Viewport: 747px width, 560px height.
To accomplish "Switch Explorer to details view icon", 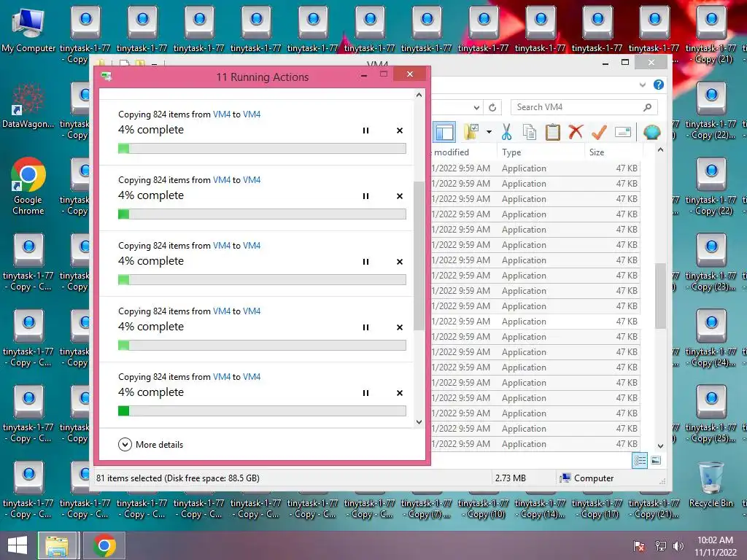I will [x=639, y=460].
